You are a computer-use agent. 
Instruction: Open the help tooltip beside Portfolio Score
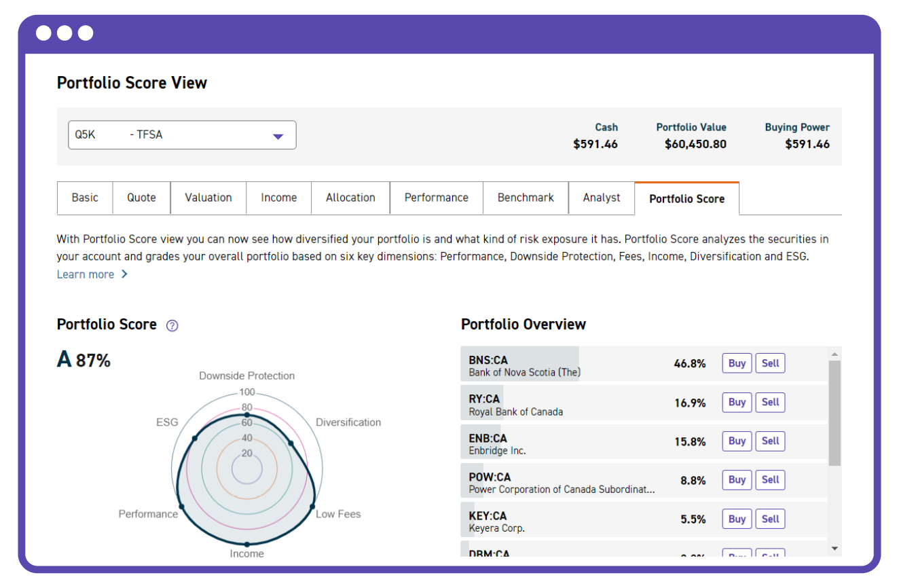(171, 325)
